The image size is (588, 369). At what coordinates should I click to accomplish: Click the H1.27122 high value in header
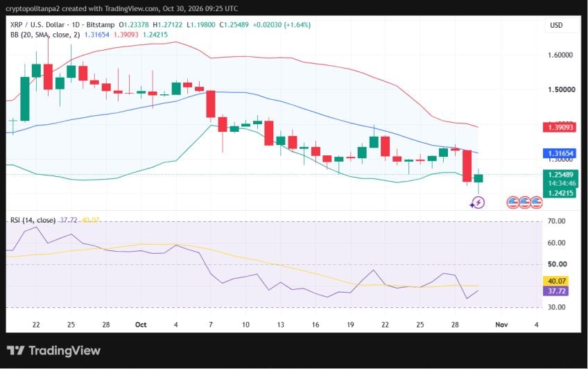tap(168, 25)
